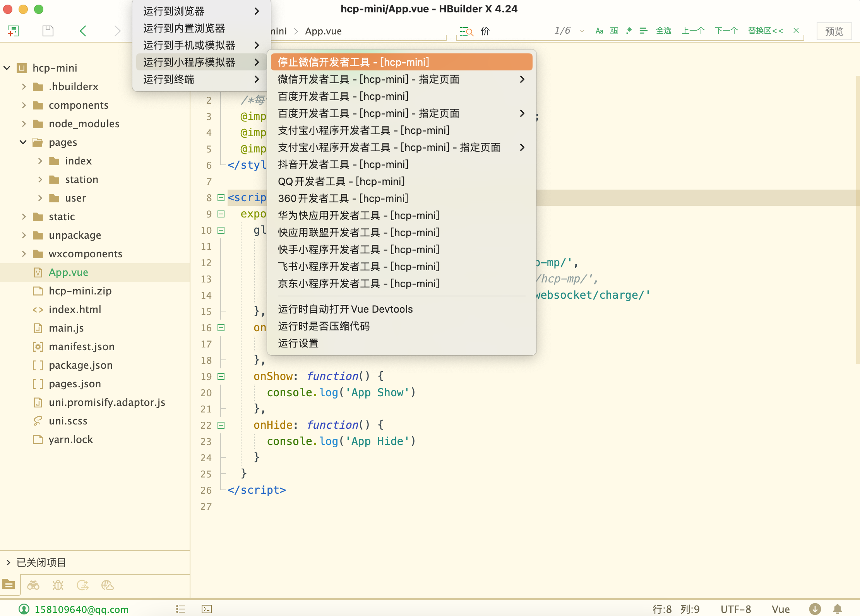Select 停止微信开发者工具 - [hcp-mini]

[x=402, y=62]
